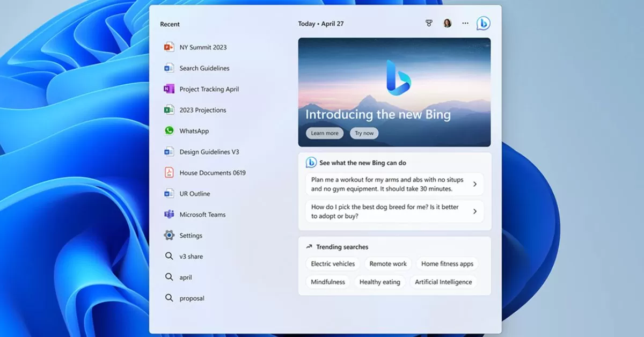Image resolution: width=644 pixels, height=337 pixels.
Task: Open 'Project Tracking April' notebook
Action: point(209,89)
